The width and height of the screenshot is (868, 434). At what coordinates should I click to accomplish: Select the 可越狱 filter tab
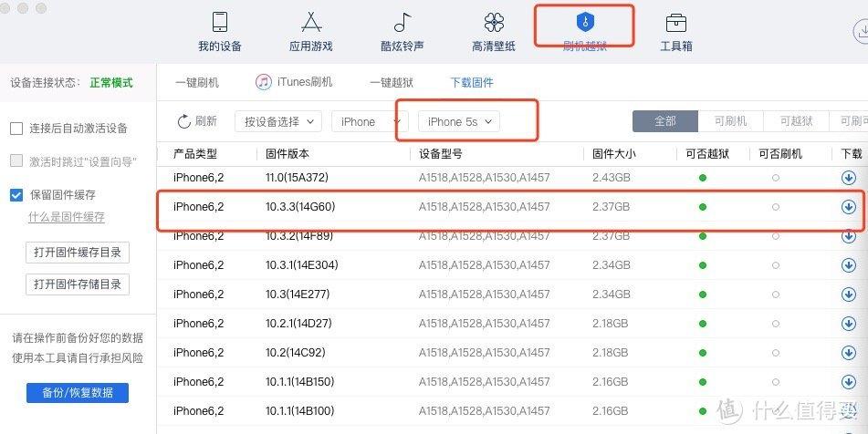(x=796, y=121)
